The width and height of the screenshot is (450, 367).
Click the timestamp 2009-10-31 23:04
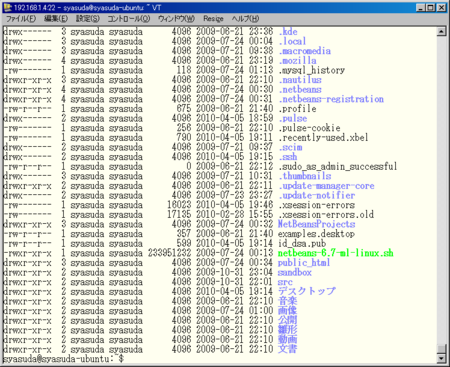(235, 272)
